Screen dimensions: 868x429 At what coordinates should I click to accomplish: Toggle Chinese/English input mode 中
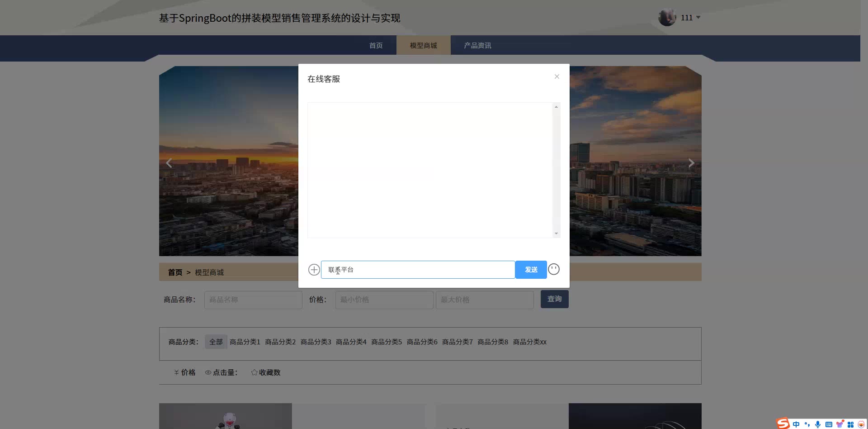[x=796, y=424]
